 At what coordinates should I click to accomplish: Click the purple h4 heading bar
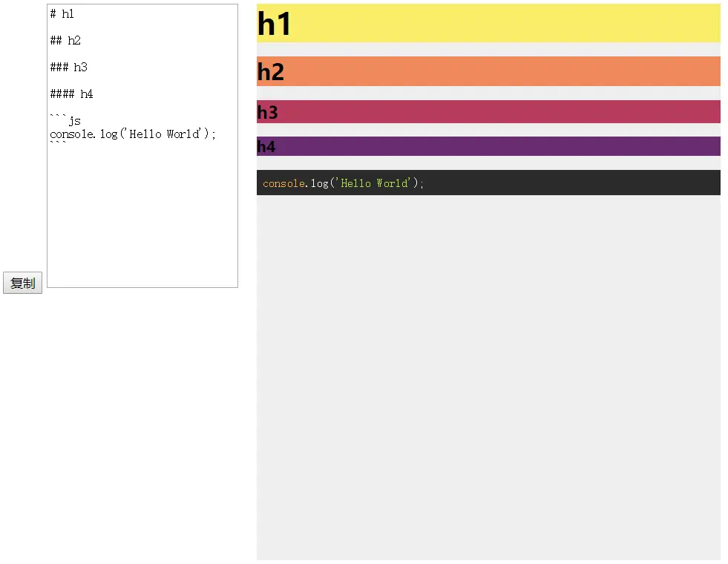pos(488,146)
